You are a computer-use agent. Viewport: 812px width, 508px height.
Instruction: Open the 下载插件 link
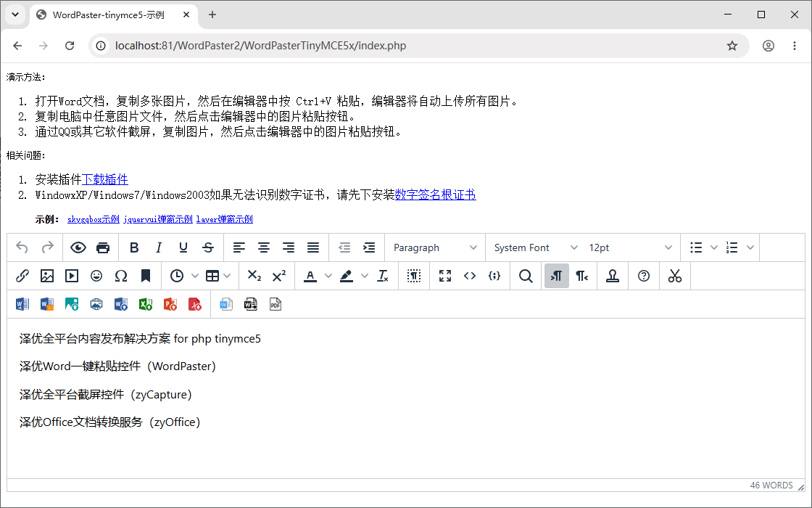tap(104, 179)
